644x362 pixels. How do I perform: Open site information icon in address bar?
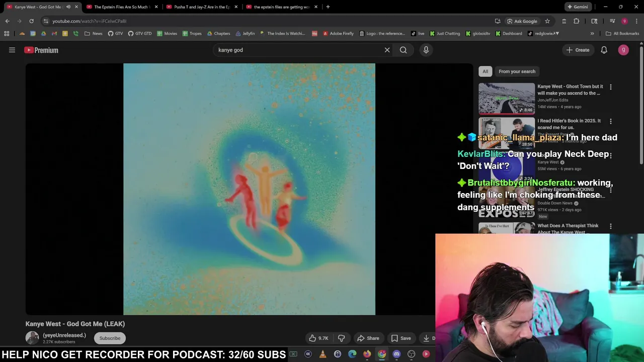click(46, 21)
